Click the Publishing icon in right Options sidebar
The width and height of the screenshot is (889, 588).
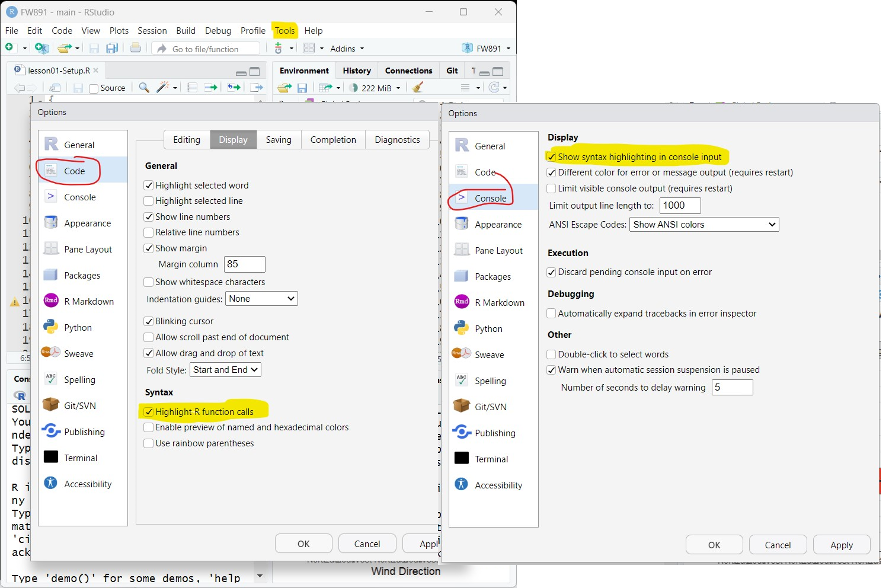pos(462,433)
